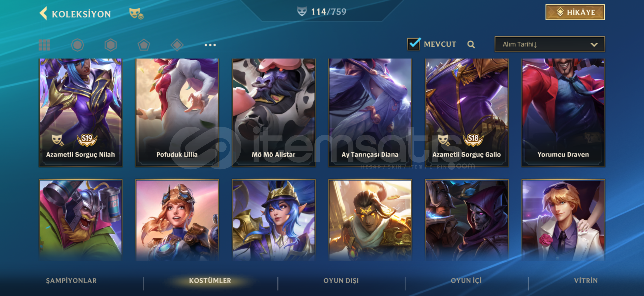Open the mask and coins icon
The image size is (644, 296).
136,13
